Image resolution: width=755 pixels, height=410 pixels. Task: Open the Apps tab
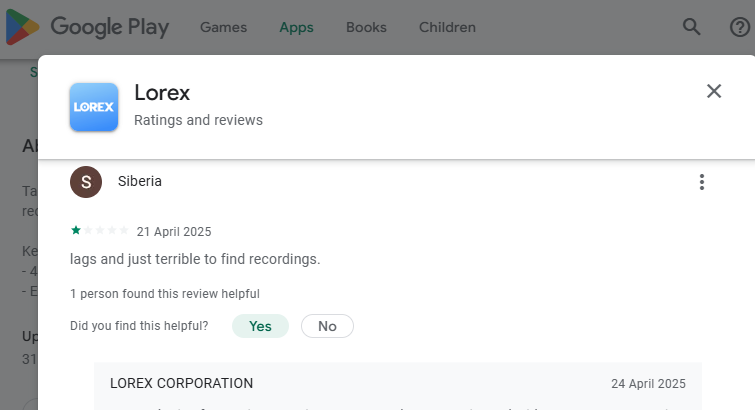pos(296,27)
